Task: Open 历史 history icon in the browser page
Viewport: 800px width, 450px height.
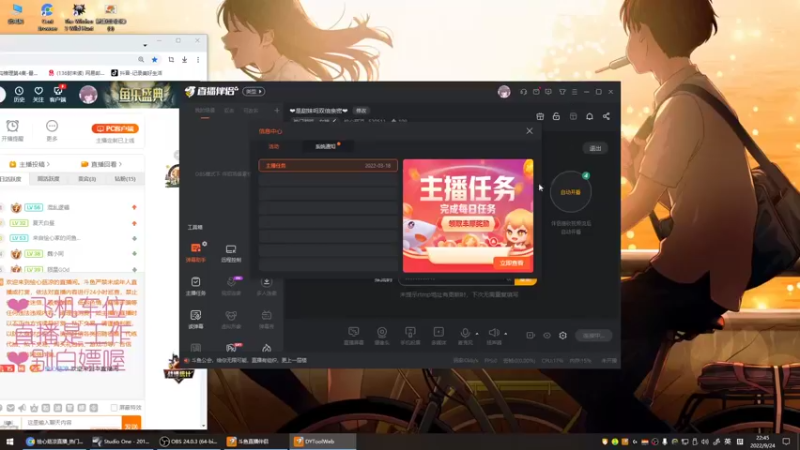Action: pos(19,94)
